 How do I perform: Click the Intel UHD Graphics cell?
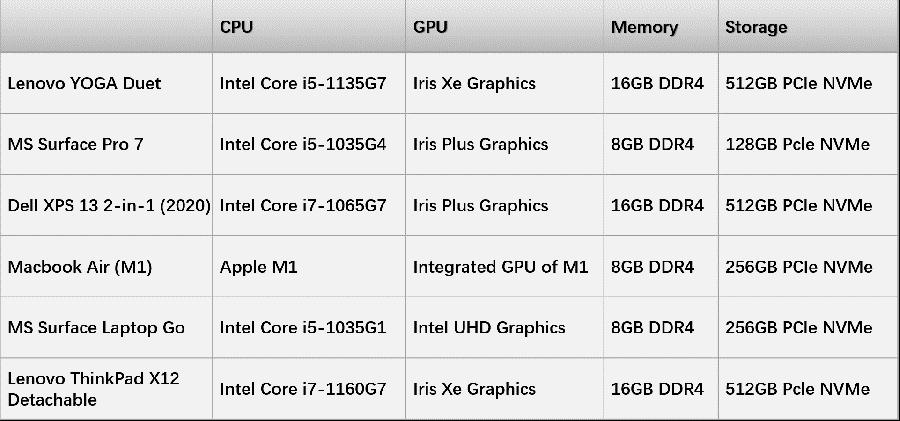pos(489,328)
